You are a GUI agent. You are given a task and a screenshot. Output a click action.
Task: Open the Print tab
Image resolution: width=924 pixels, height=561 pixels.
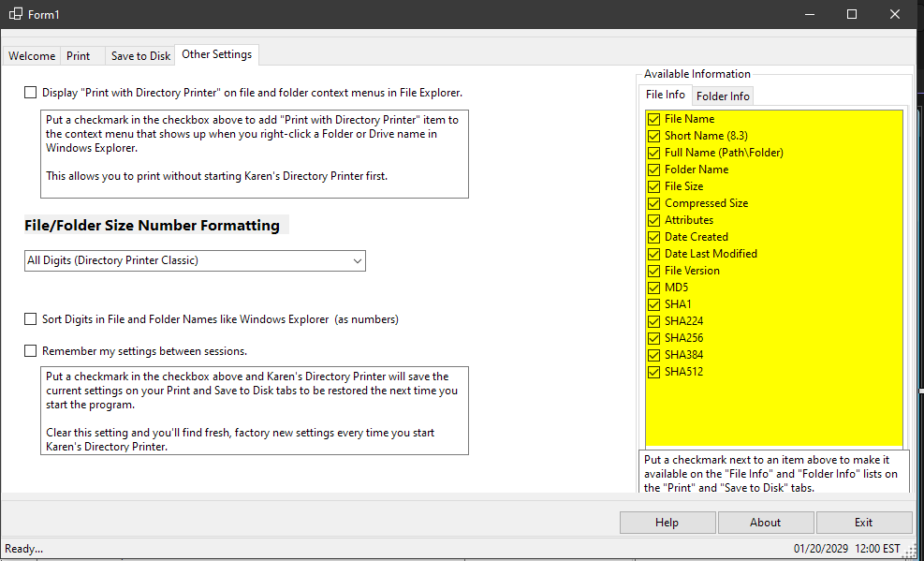click(79, 56)
